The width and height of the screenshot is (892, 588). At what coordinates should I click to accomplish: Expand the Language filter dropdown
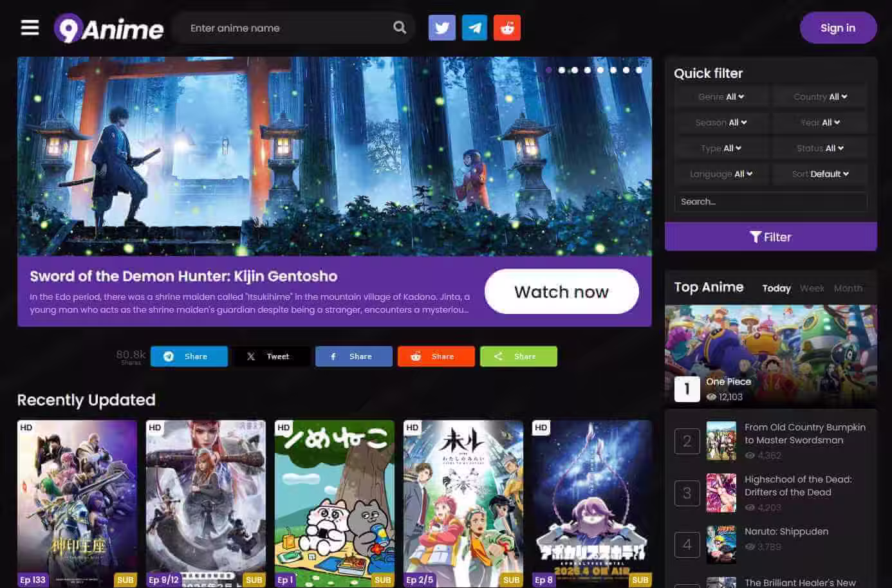(721, 174)
